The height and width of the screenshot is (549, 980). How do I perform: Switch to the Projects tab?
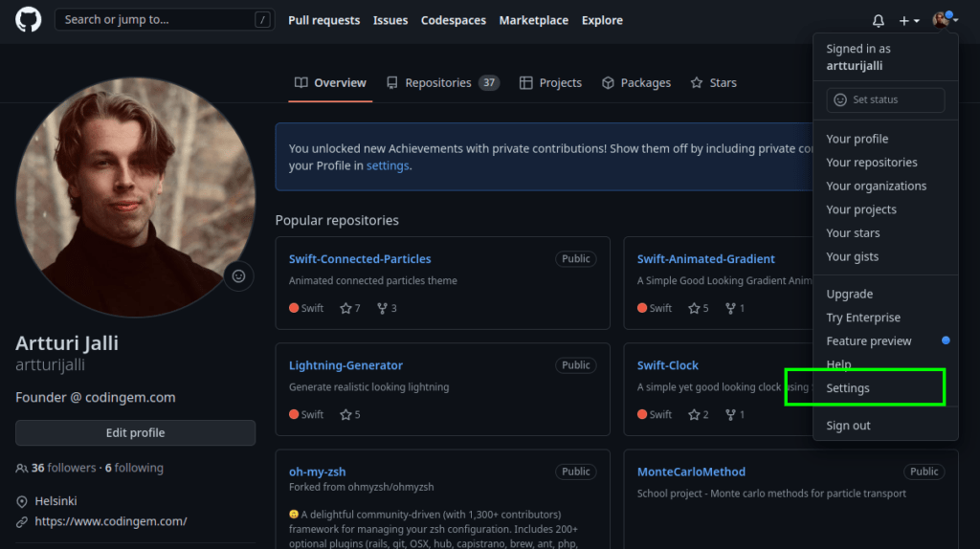tap(550, 82)
